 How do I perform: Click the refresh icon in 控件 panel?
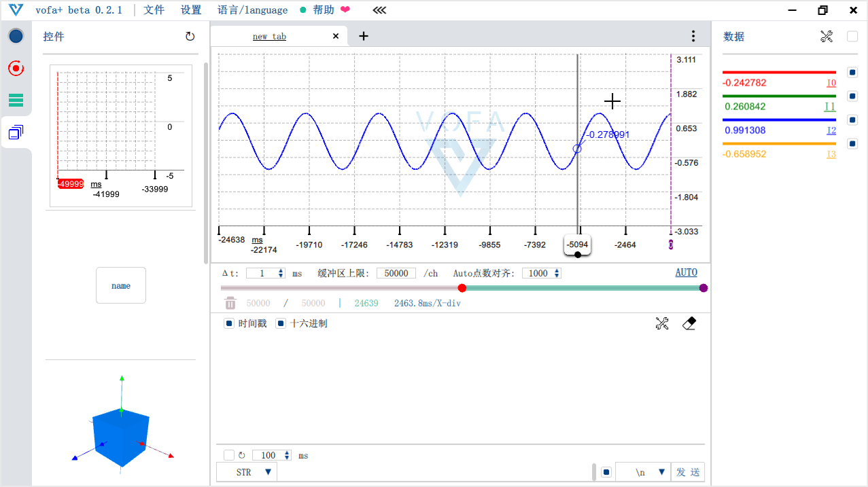(190, 37)
